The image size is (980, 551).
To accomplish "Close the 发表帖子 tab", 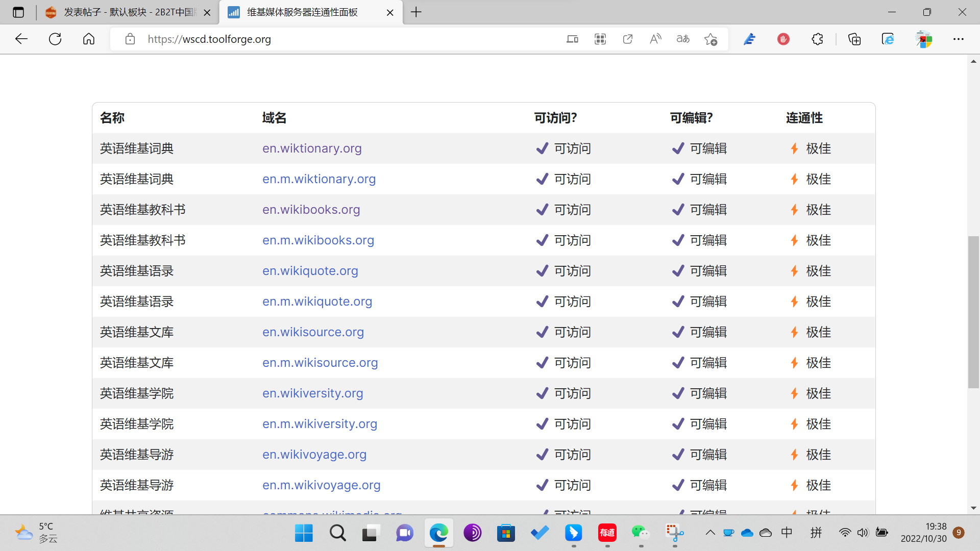I will pyautogui.click(x=207, y=13).
